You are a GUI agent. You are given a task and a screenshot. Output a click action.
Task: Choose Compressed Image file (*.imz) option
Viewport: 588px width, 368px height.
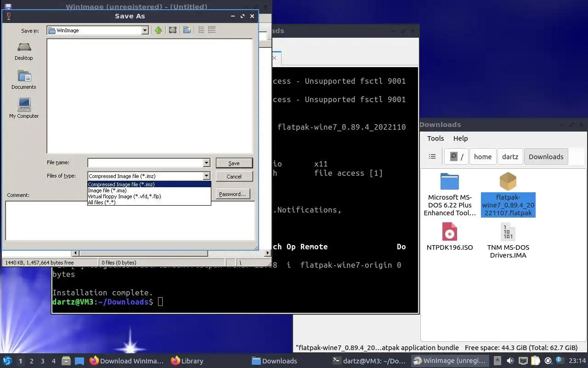149,184
